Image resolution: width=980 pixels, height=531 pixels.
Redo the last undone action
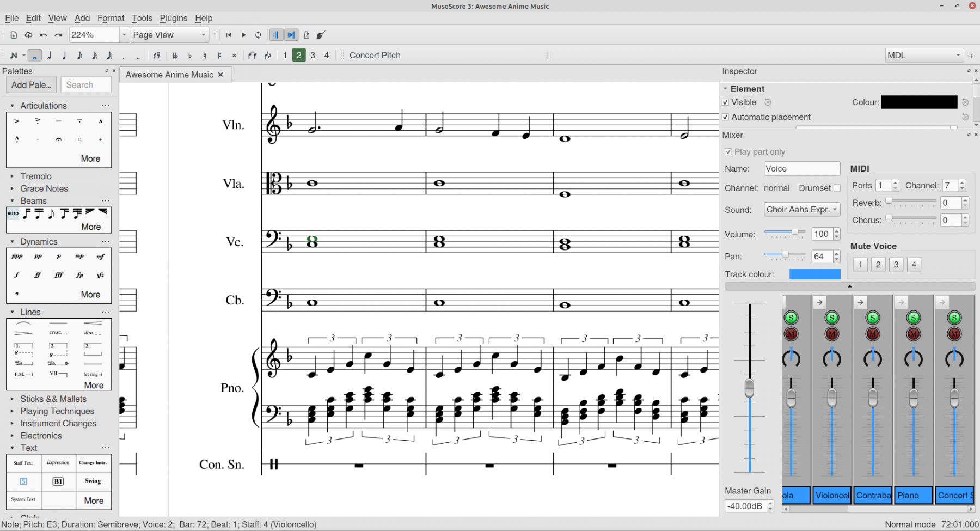pyautogui.click(x=58, y=35)
